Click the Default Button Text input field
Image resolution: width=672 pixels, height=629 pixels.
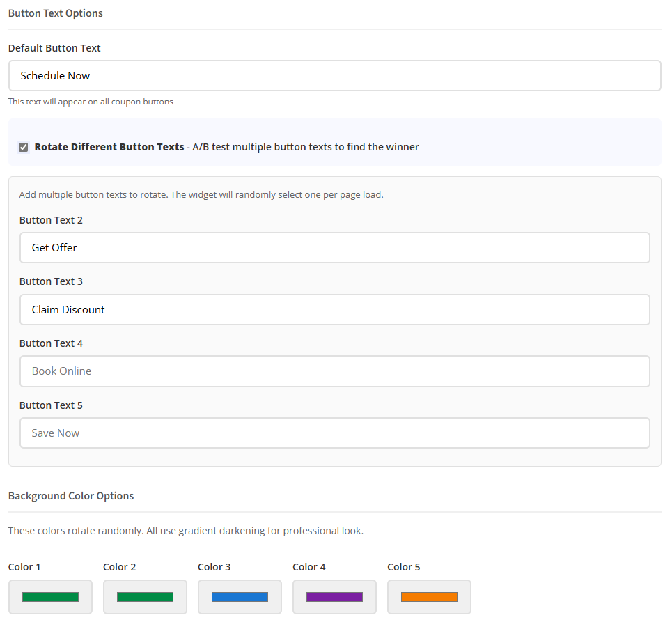334,75
